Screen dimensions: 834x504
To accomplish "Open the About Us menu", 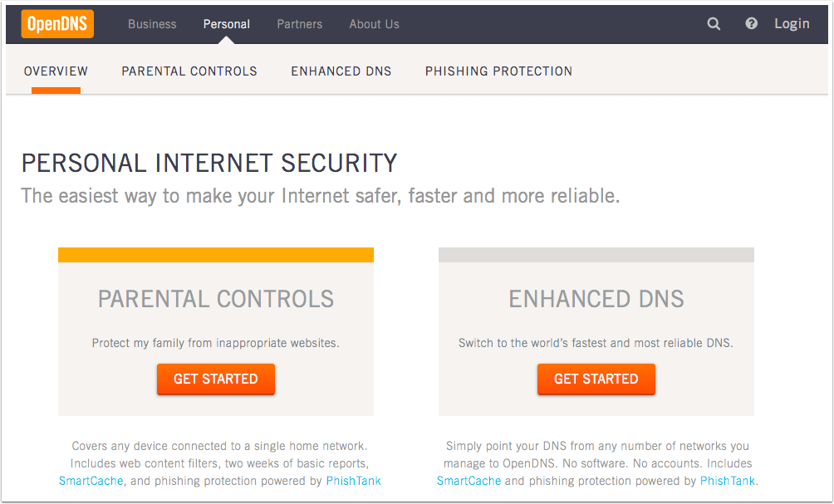I will point(374,24).
